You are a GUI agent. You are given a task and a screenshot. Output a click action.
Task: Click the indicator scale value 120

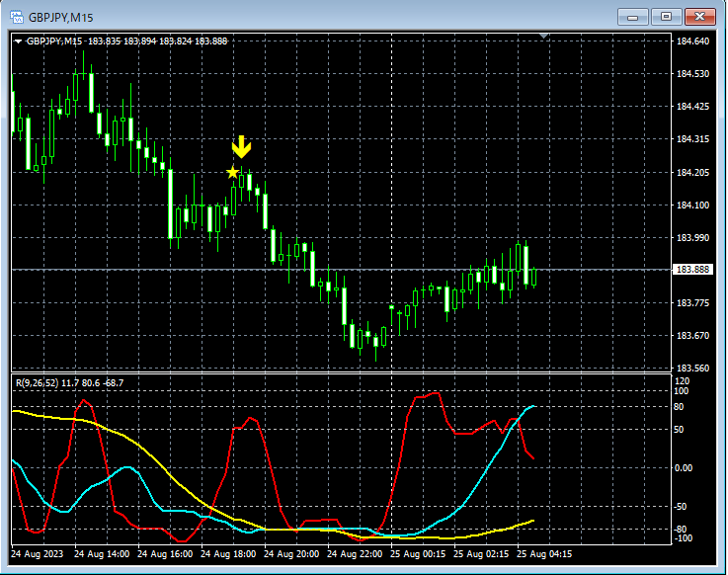[682, 380]
